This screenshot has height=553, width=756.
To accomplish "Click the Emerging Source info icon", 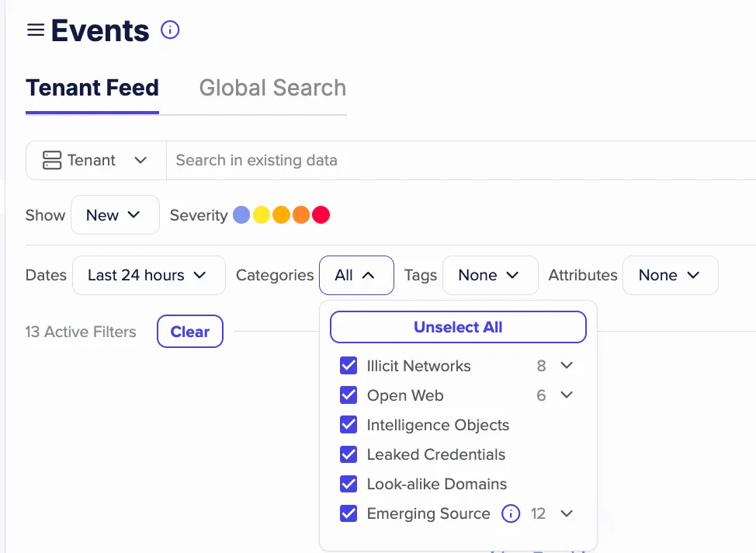I will pyautogui.click(x=511, y=513).
